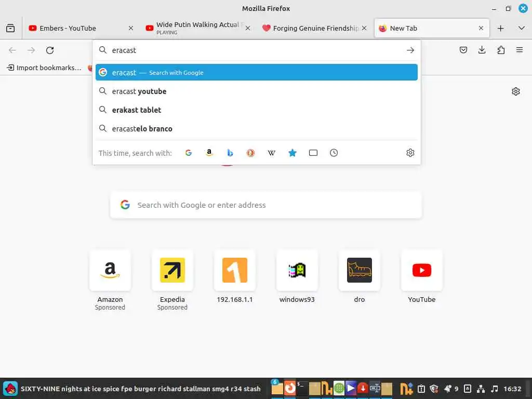532x399 pixels.
Task: Click Import bookmarks in bookmarks toolbar
Action: [x=45, y=68]
